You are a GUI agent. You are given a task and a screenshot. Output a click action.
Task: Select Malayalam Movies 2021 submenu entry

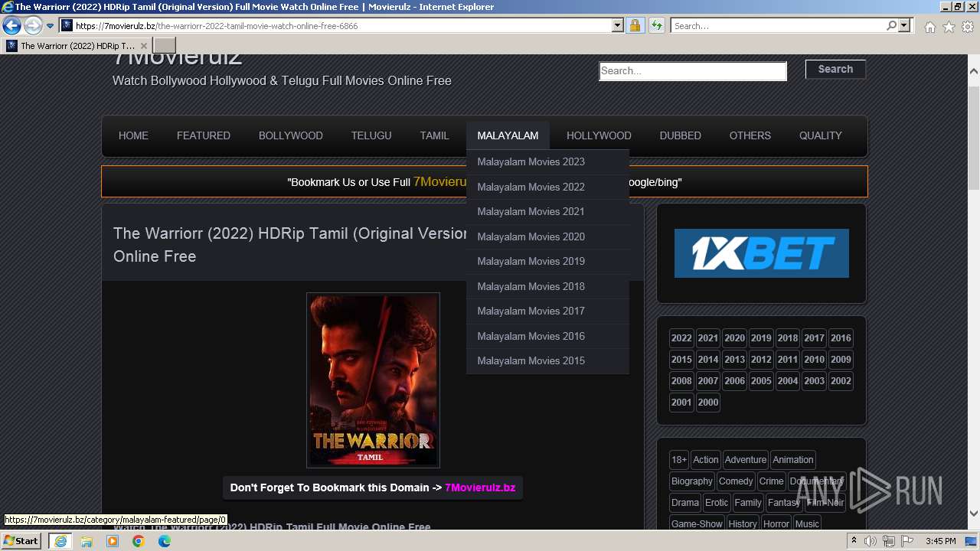tap(547, 211)
